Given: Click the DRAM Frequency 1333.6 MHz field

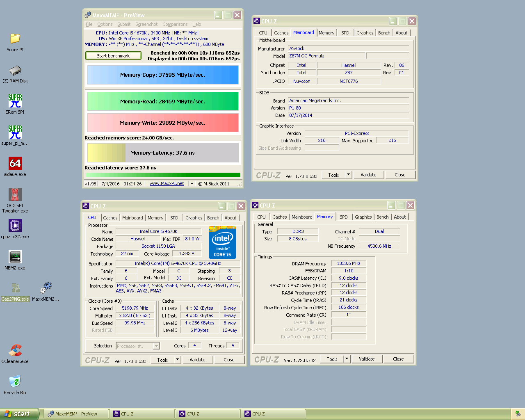Looking at the screenshot, I should coord(349,263).
